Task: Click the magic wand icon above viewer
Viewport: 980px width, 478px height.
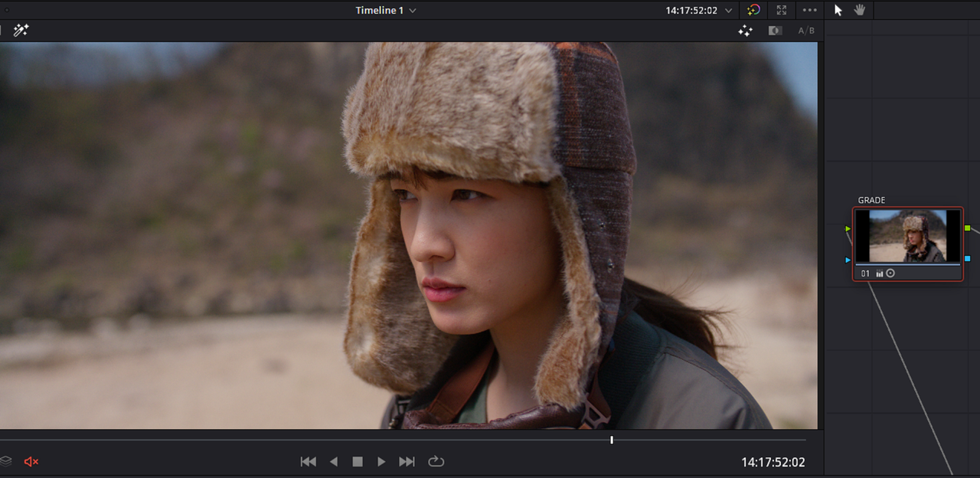Action: click(x=21, y=31)
